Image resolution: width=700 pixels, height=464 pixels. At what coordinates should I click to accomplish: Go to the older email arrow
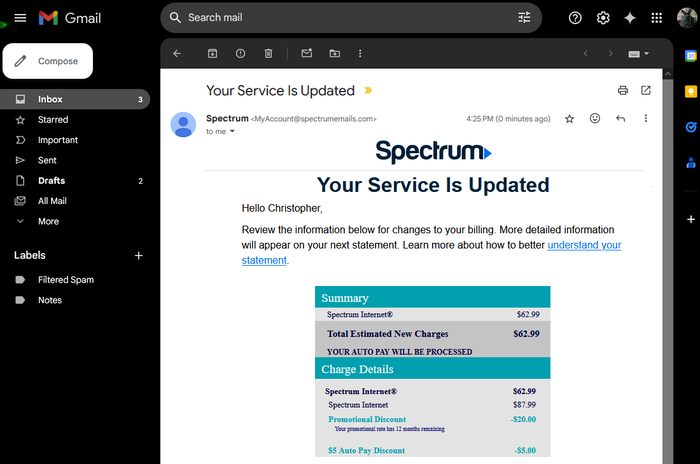click(610, 54)
